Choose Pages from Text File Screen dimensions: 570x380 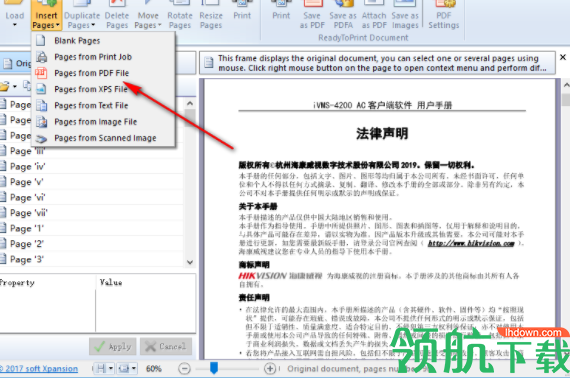pos(103,105)
